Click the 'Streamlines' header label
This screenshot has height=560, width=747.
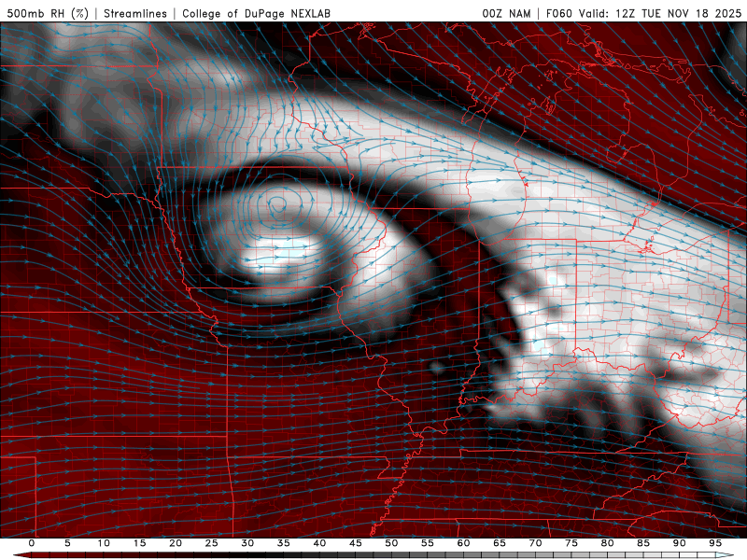tap(135, 13)
